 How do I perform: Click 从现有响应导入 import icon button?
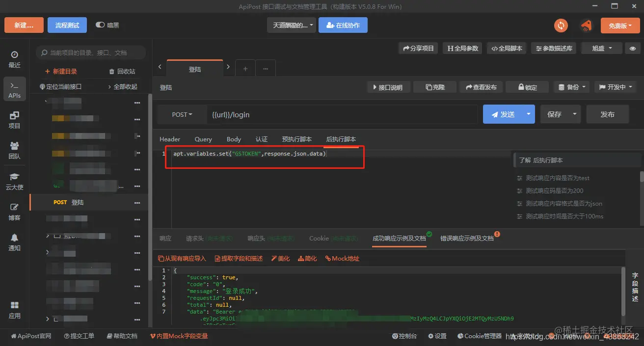(x=182, y=258)
